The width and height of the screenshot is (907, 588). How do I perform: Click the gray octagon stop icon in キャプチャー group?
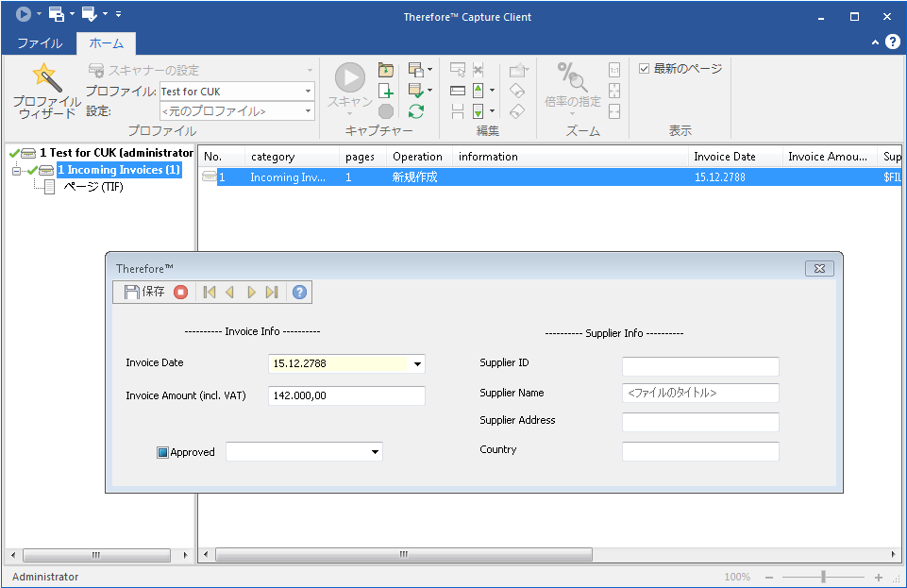[385, 111]
